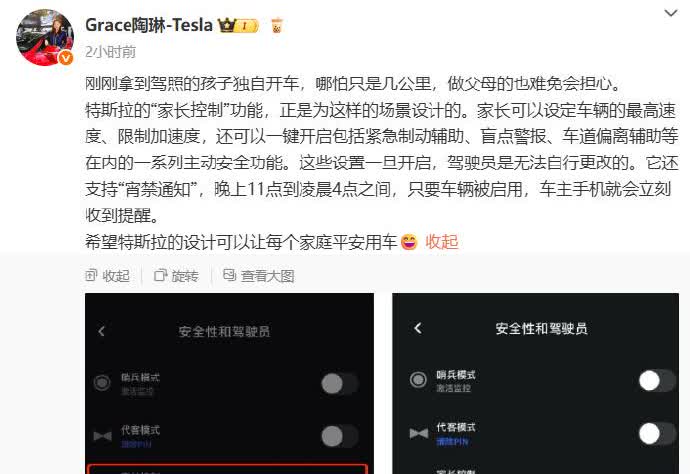Screen dimensions: 690x474
Task: Toggle 代客模式 switch in right image
Action: [x=657, y=434]
